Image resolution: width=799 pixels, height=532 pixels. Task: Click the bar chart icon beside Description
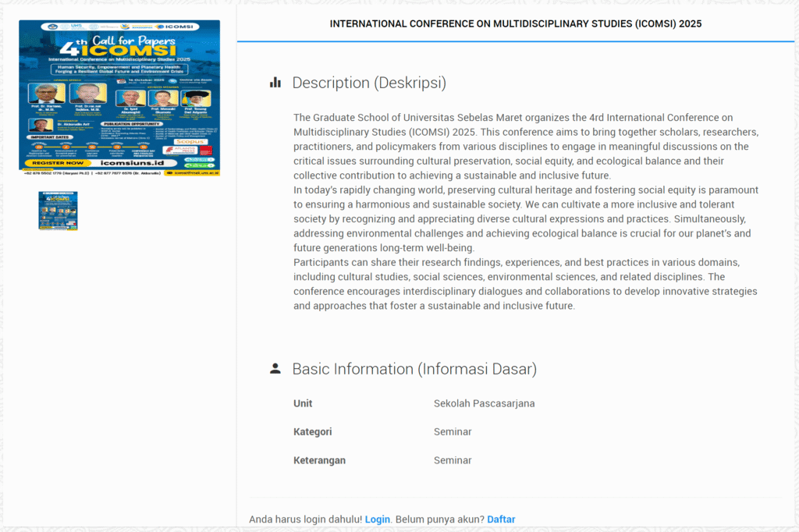pyautogui.click(x=275, y=83)
